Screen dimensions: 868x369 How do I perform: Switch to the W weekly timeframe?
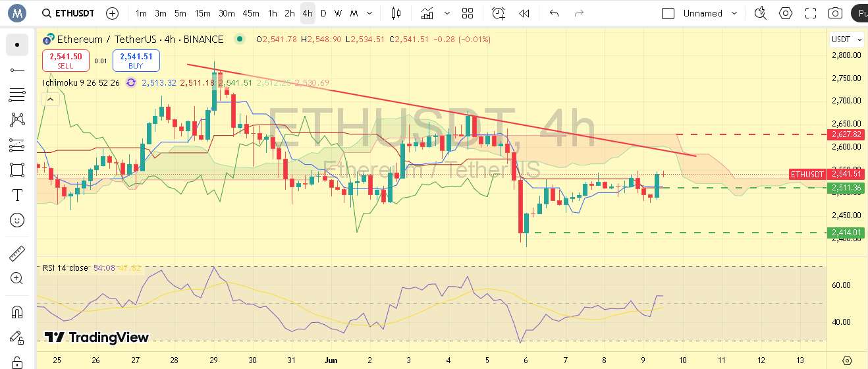(x=338, y=13)
